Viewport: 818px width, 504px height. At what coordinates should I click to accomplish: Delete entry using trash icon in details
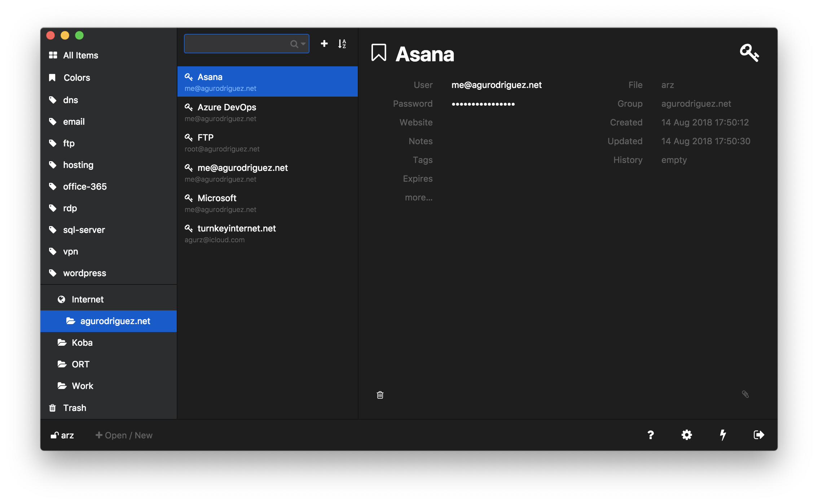[380, 395]
